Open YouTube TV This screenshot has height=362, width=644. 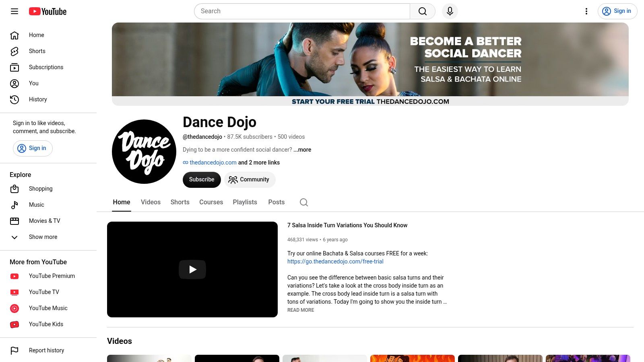48,292
